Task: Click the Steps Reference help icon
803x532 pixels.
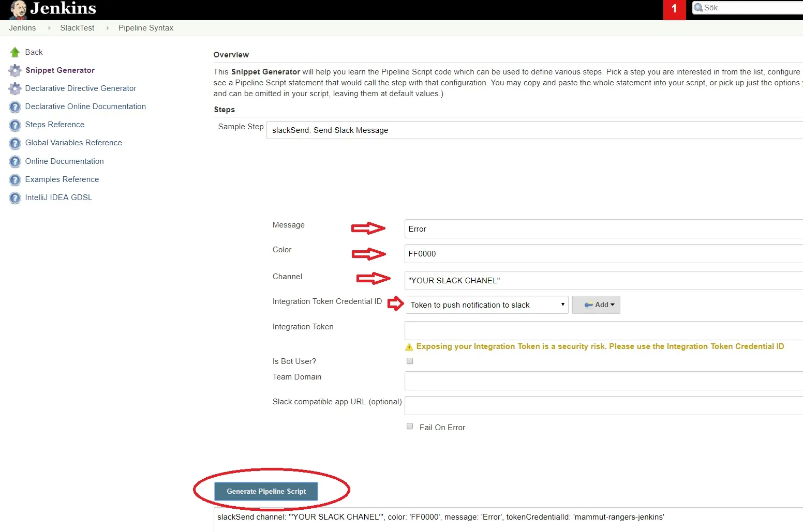Action: [15, 125]
